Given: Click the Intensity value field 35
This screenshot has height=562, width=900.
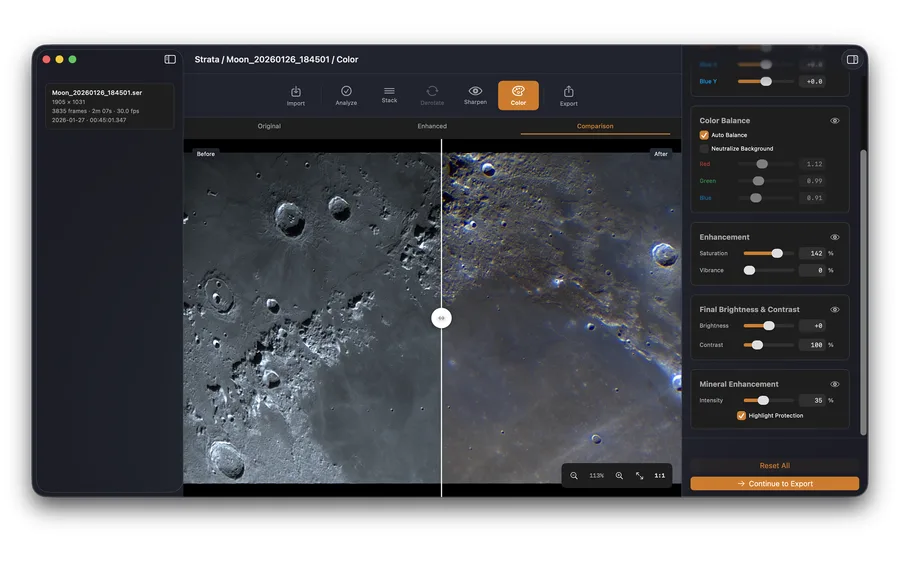Looking at the screenshot, I should click(x=812, y=401).
